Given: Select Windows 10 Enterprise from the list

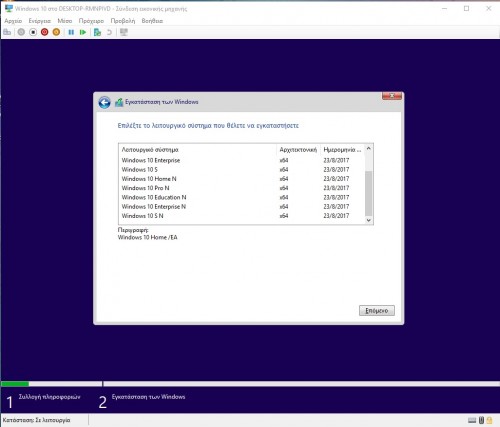Looking at the screenshot, I should 242,160.
